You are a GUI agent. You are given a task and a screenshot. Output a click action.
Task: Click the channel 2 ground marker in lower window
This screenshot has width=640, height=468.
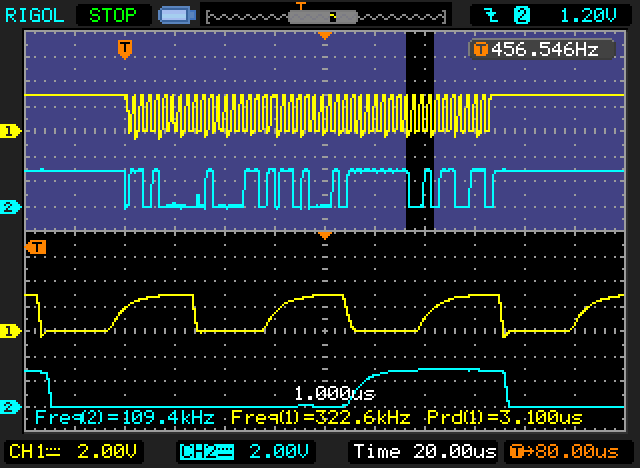pyautogui.click(x=10, y=407)
